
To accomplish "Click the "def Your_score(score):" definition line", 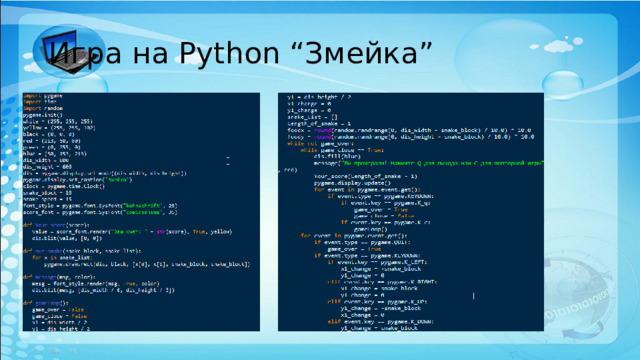I will click(56, 225).
